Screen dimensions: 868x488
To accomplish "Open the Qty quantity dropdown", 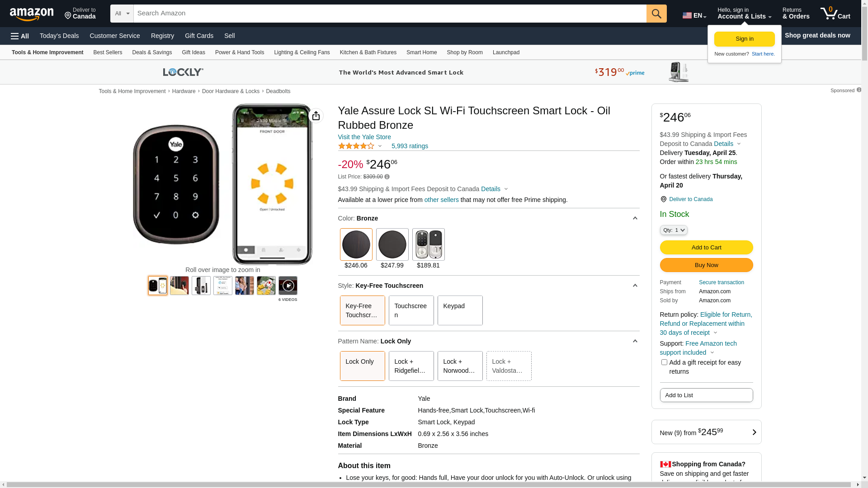I will point(673,230).
